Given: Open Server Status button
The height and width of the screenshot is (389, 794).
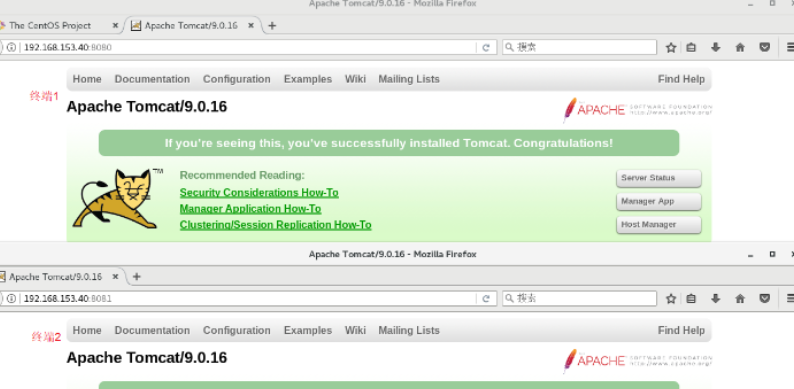Looking at the screenshot, I should click(x=659, y=178).
